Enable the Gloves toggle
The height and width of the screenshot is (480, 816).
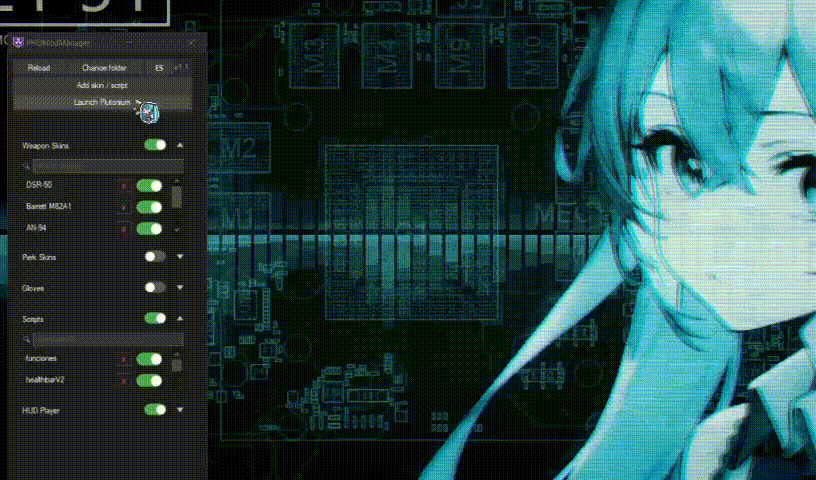click(x=155, y=287)
